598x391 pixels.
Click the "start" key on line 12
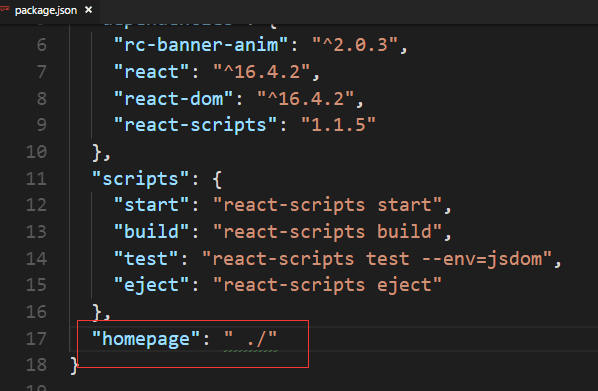pos(151,205)
